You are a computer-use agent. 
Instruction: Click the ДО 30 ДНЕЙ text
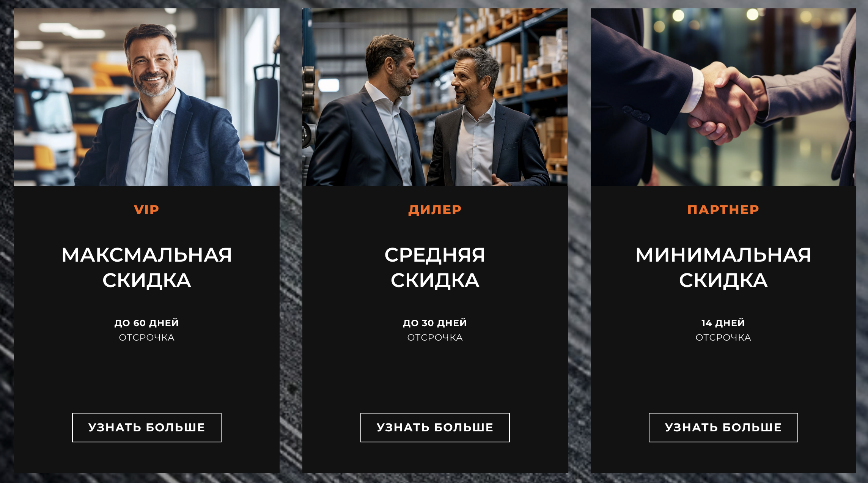(435, 323)
